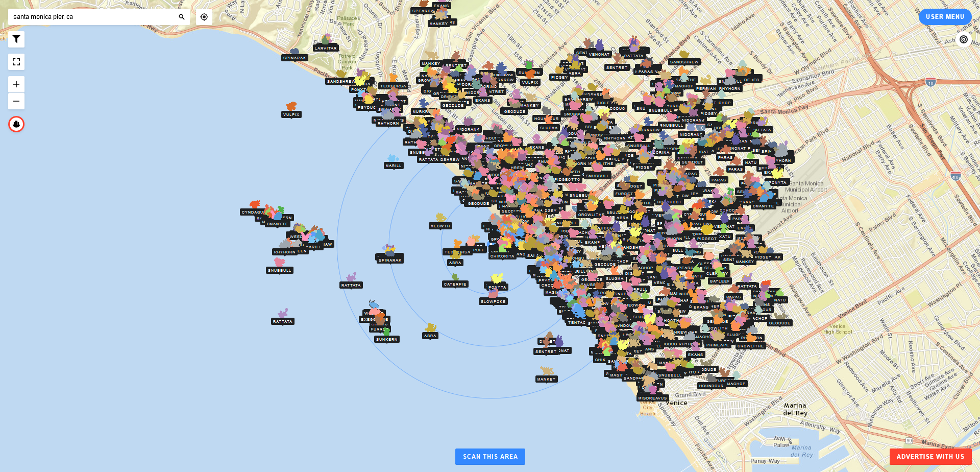Click the Venice map label
This screenshot has height=472, width=980.
point(676,403)
